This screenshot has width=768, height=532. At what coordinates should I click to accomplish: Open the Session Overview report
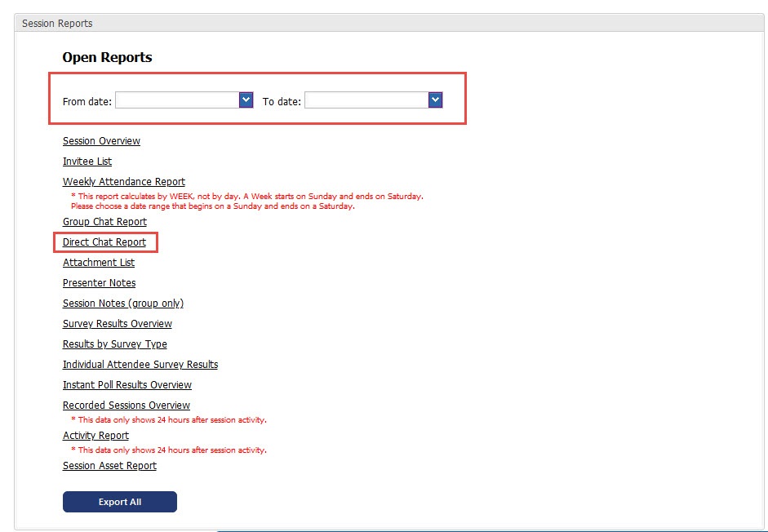pyautogui.click(x=101, y=141)
